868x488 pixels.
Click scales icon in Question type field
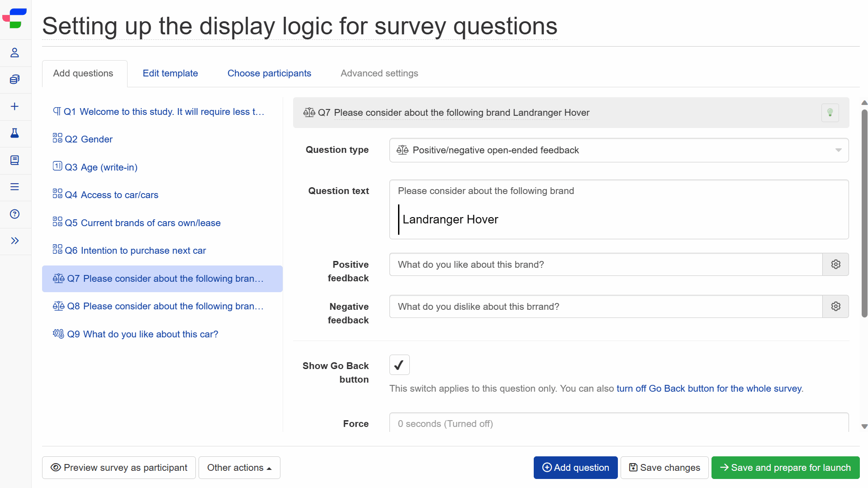pos(403,150)
